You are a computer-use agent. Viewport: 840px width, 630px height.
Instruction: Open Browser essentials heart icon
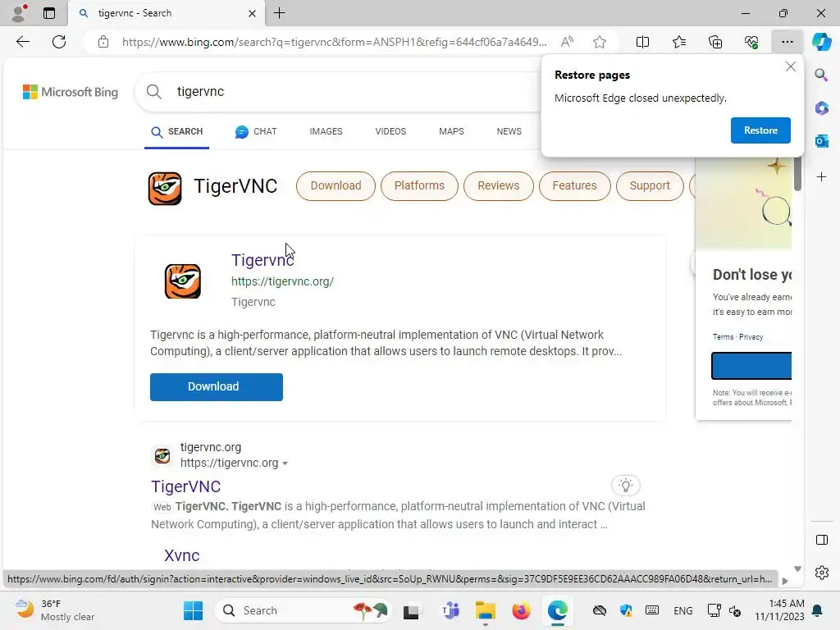pos(751,42)
